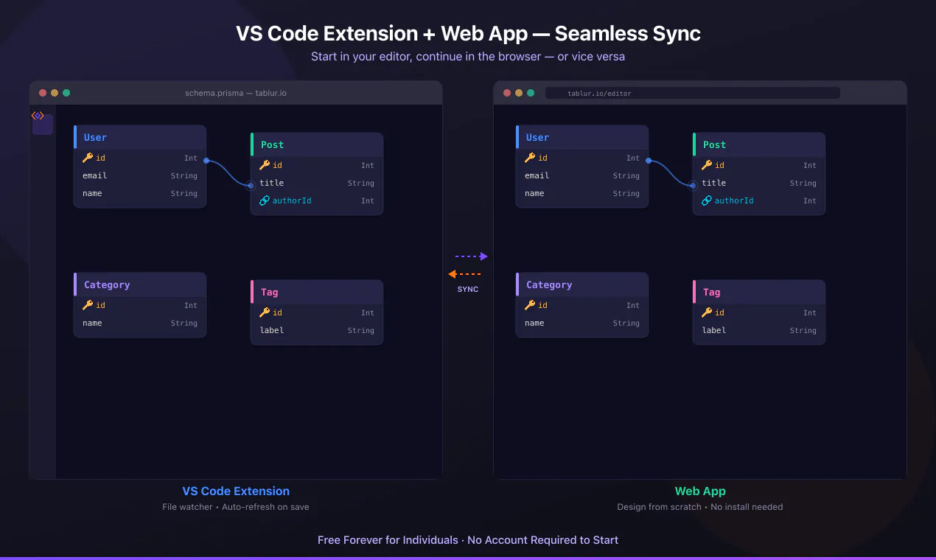
Task: Click the label field in Web App's Tag table
Action: click(x=713, y=330)
